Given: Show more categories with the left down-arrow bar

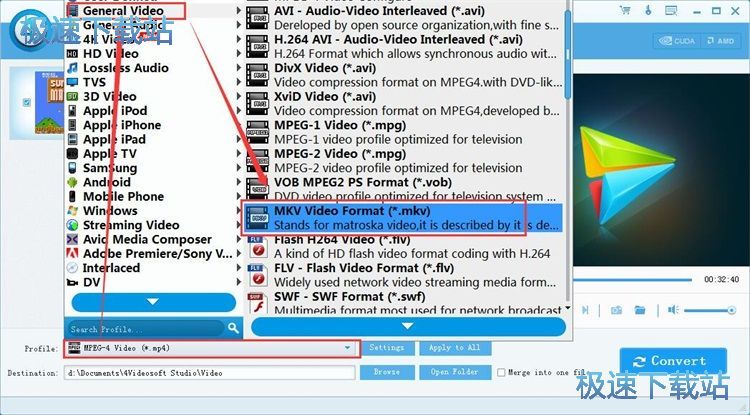Looking at the screenshot, I should tap(154, 302).
